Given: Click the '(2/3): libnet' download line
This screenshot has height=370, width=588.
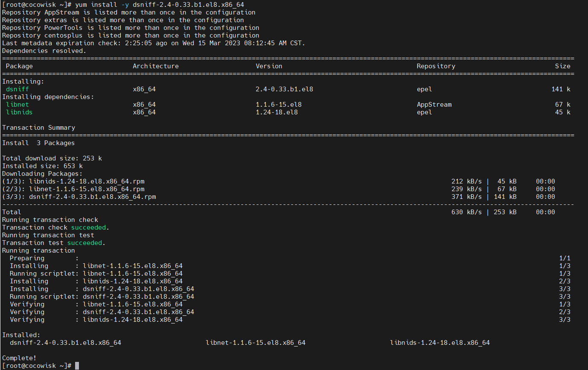Looking at the screenshot, I should click(x=279, y=189).
